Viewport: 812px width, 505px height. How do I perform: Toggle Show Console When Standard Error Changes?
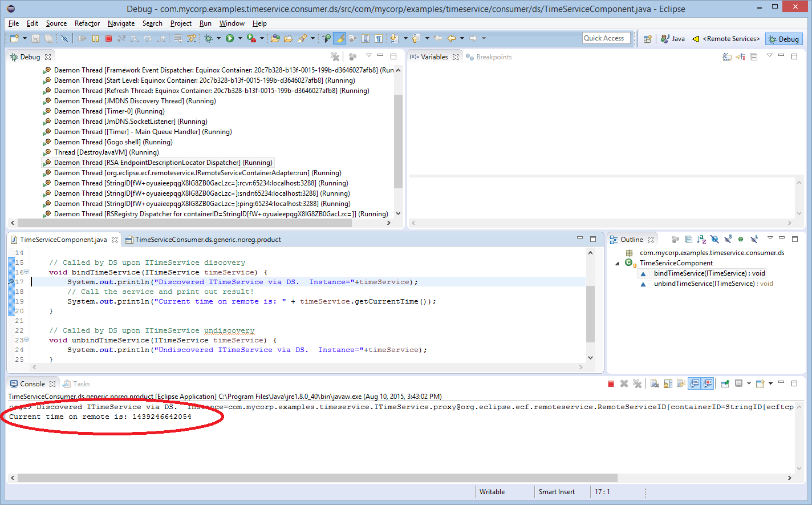[708, 383]
